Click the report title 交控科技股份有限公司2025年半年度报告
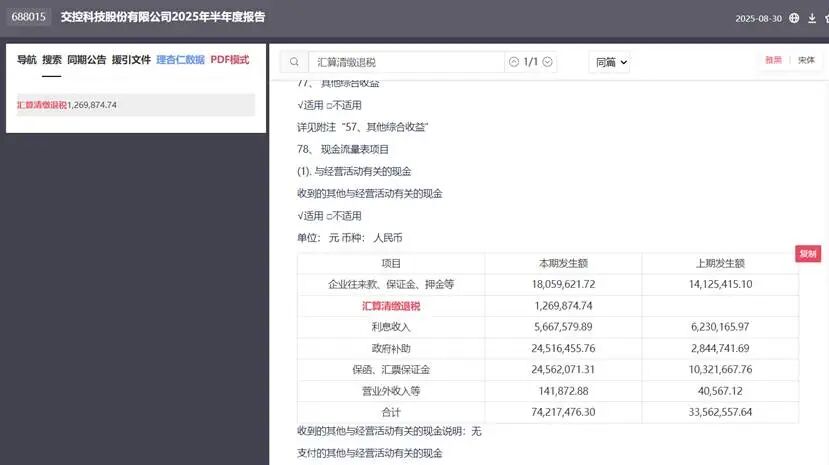Screen dimensions: 829x465 point(163,17)
